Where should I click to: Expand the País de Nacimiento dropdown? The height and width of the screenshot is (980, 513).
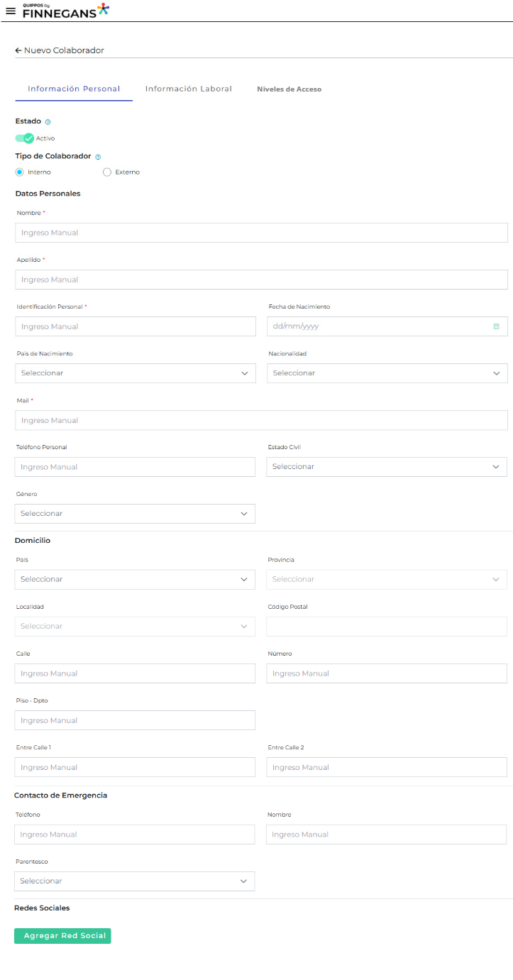coord(135,373)
